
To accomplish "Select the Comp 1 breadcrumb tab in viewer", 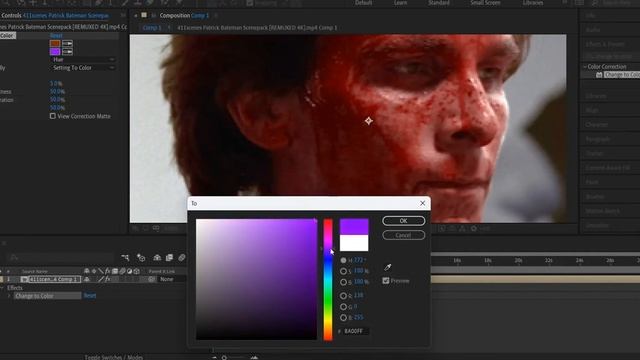I will pos(152,28).
